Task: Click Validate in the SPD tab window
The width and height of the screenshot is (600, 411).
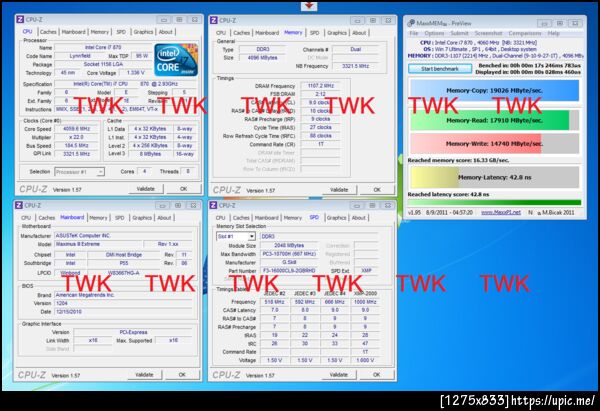Action: coord(339,375)
